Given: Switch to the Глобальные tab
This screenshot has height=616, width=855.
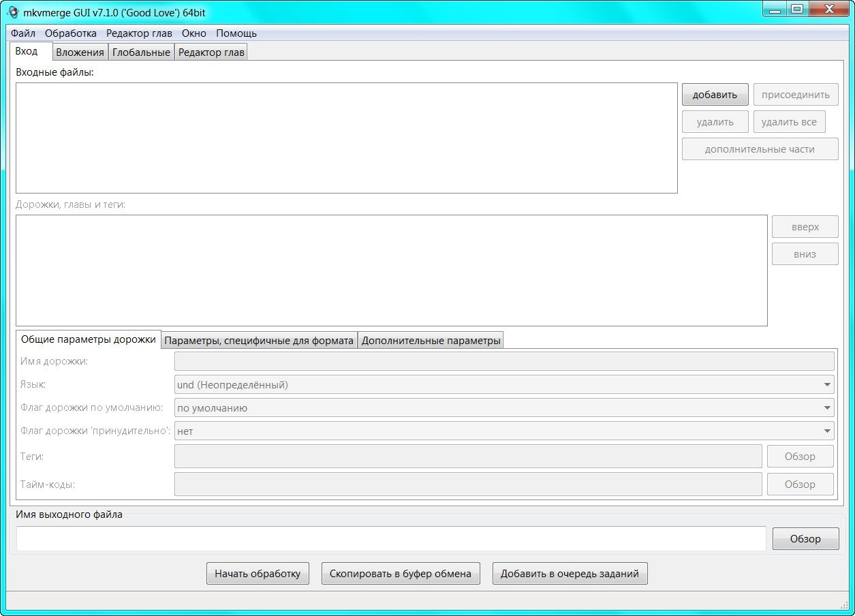Looking at the screenshot, I should click(141, 52).
